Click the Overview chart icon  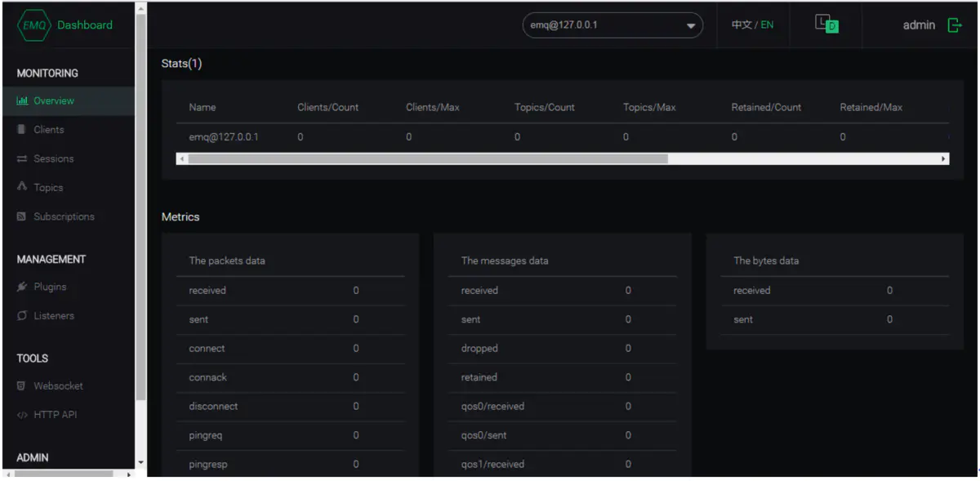(x=22, y=101)
